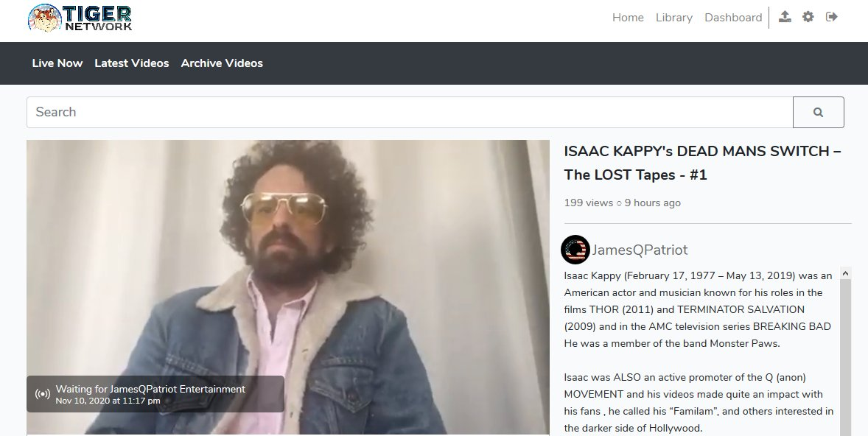
Task: Switch to Latest Videos section
Action: click(132, 63)
